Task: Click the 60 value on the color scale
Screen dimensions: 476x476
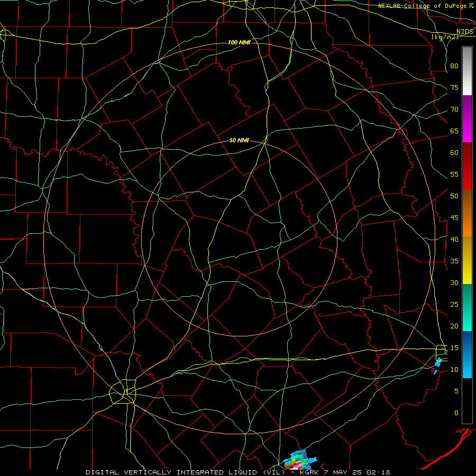Action: [454, 153]
